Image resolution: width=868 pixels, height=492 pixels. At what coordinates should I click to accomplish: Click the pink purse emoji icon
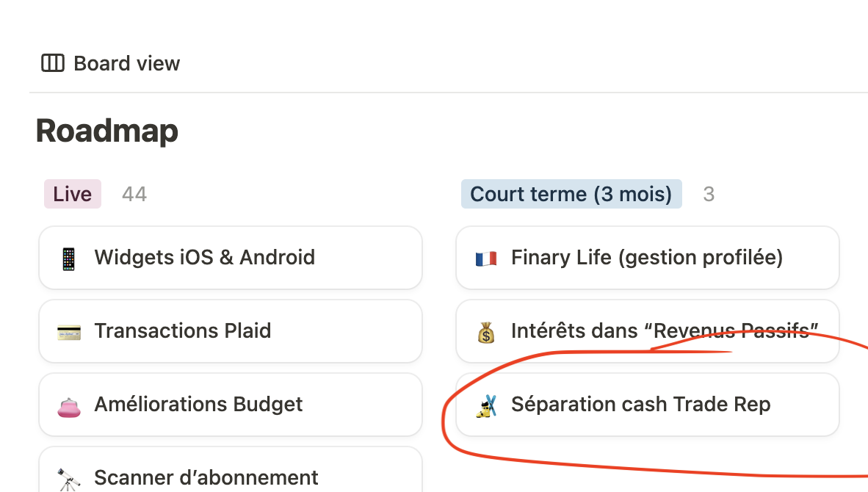point(68,405)
